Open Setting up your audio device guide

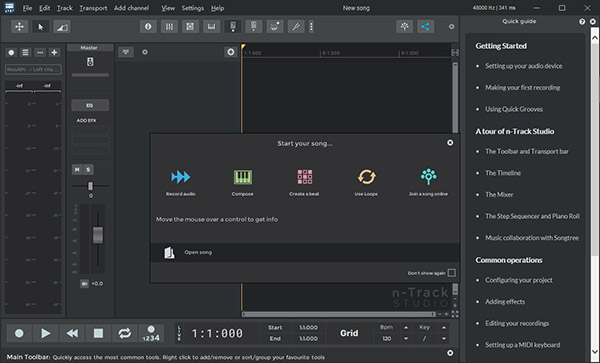click(x=523, y=66)
